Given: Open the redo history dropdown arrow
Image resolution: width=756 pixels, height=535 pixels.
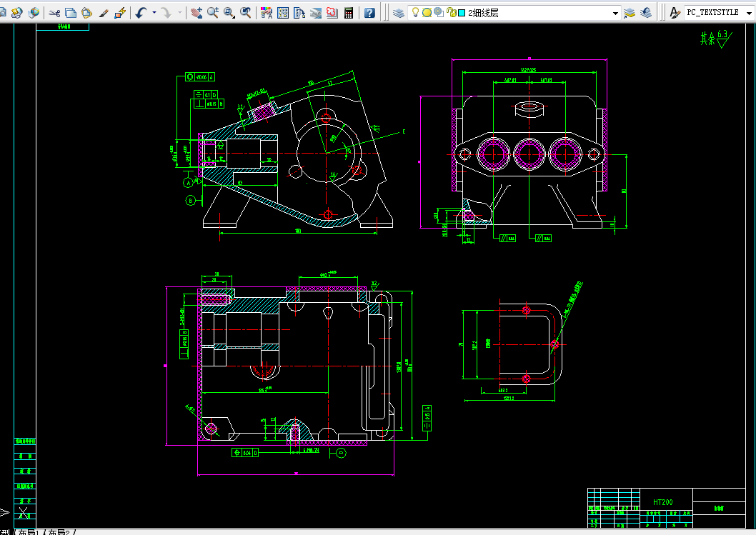Looking at the screenshot, I should 180,13.
